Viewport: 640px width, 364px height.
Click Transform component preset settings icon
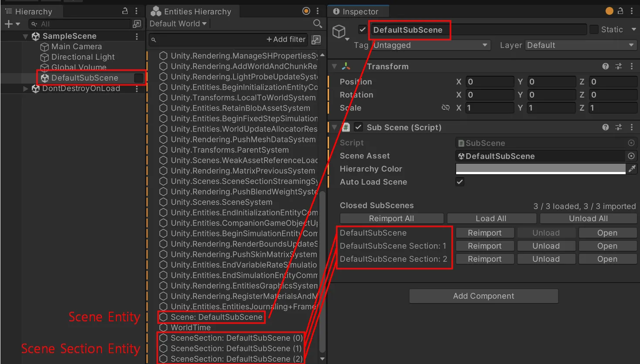(619, 66)
